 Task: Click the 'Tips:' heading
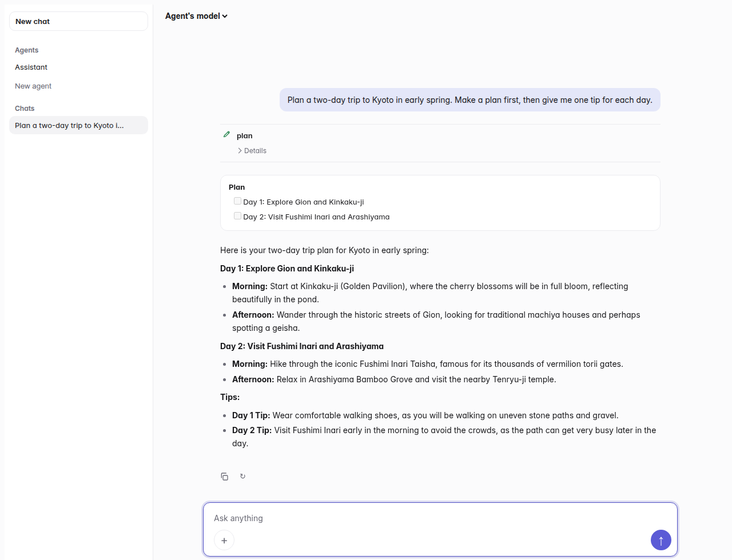[x=230, y=397]
